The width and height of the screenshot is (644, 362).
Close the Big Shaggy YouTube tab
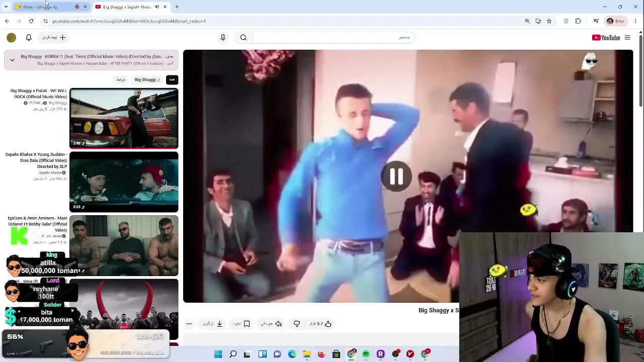165,7
